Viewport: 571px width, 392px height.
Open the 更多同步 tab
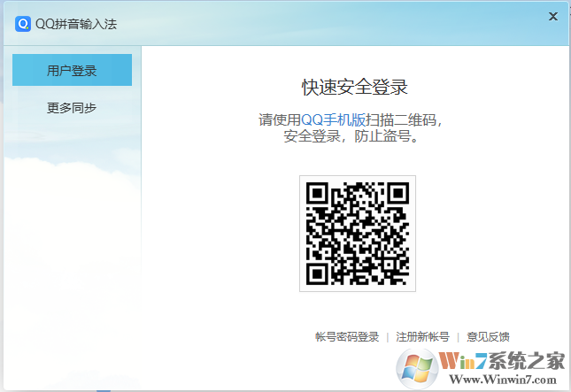(72, 108)
